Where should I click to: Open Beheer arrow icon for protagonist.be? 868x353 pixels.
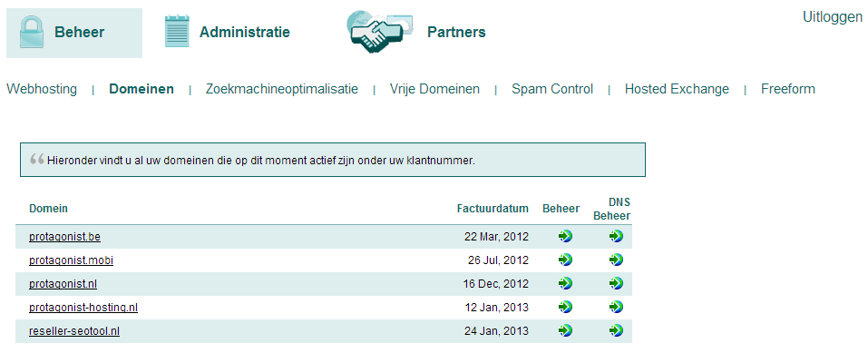[565, 237]
